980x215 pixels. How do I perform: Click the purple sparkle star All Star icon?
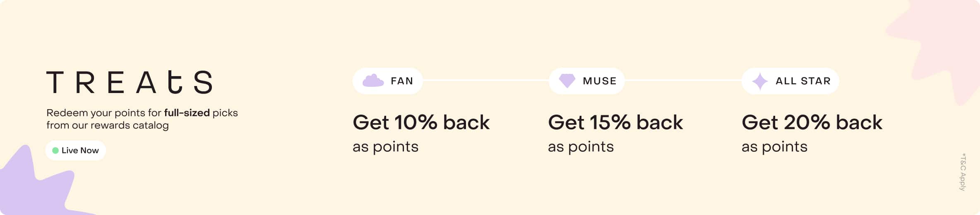[x=760, y=81]
